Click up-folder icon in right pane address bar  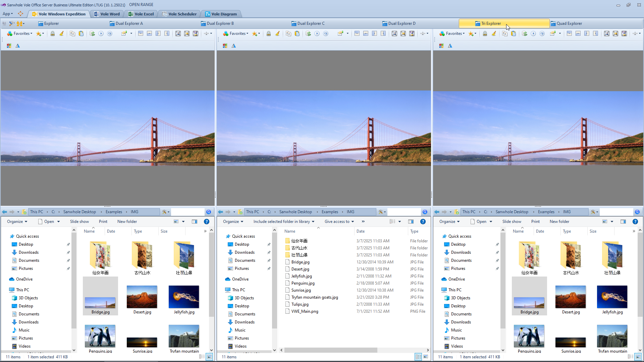click(457, 212)
